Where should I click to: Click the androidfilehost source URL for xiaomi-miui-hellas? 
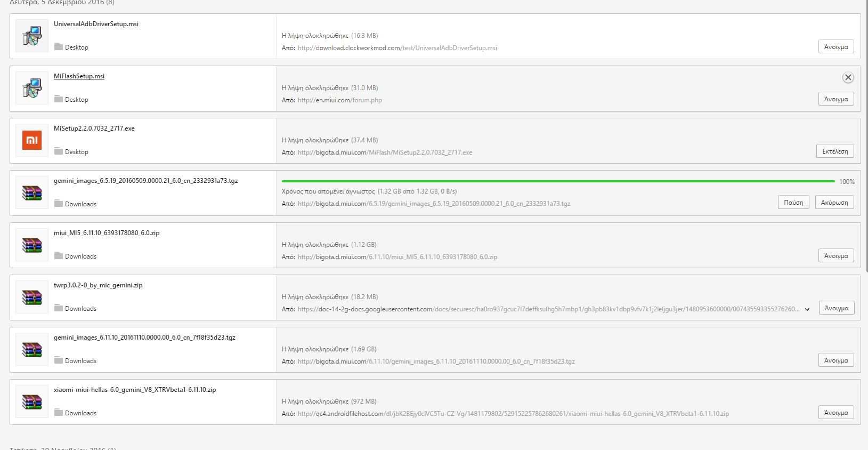(x=513, y=414)
